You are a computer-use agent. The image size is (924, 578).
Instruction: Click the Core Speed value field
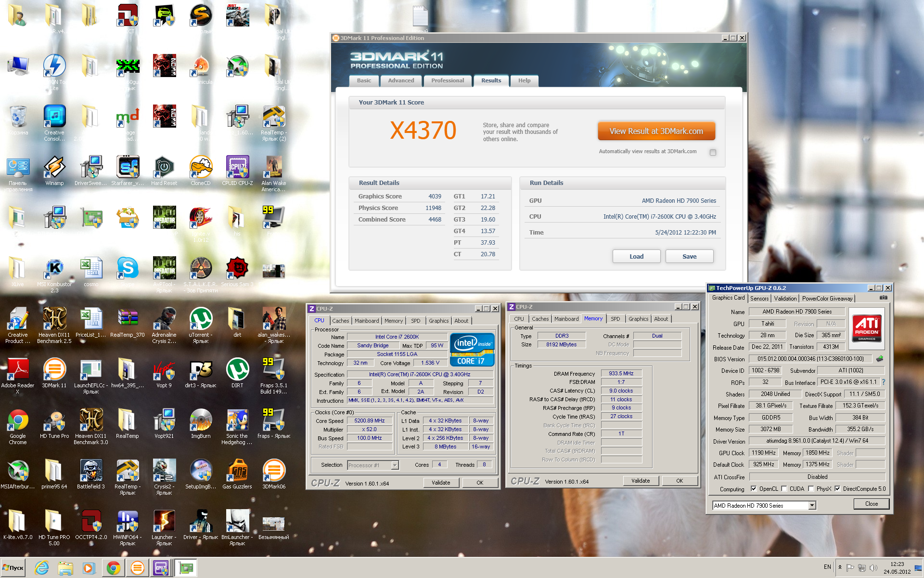(x=370, y=420)
